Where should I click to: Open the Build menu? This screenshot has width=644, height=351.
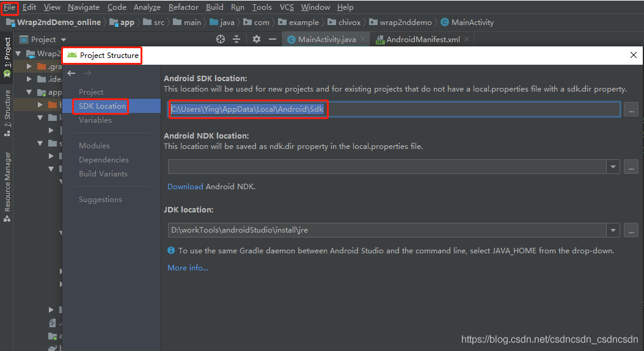click(x=214, y=7)
